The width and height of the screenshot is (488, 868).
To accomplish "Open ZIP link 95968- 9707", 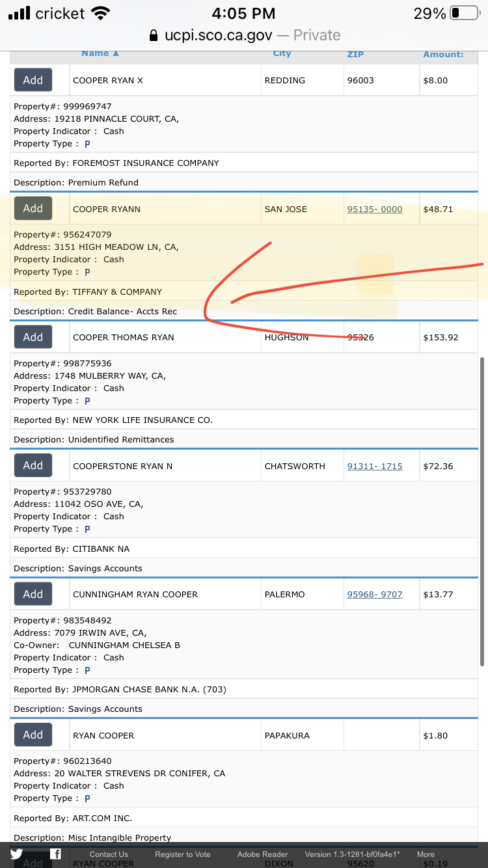I will [375, 594].
